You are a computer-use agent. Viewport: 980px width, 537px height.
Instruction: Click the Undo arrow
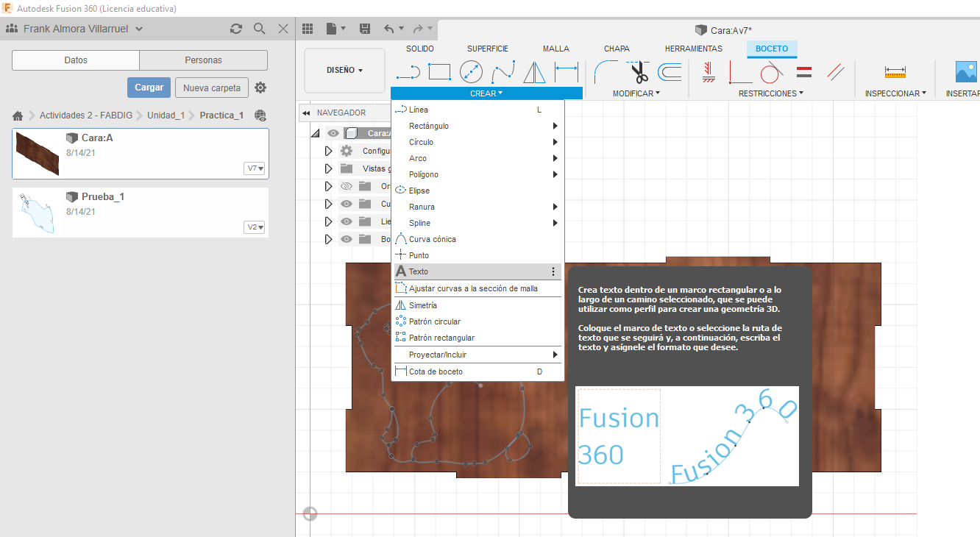click(389, 29)
